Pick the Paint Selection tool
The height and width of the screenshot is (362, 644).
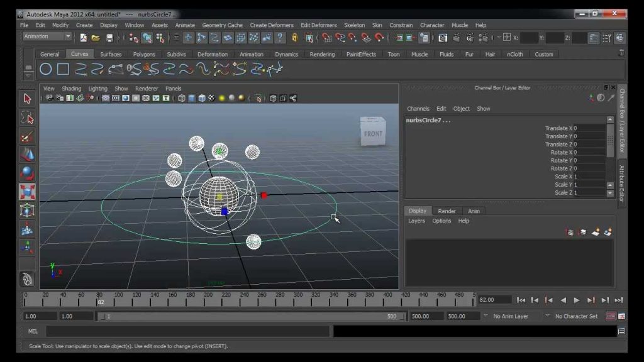click(x=27, y=136)
